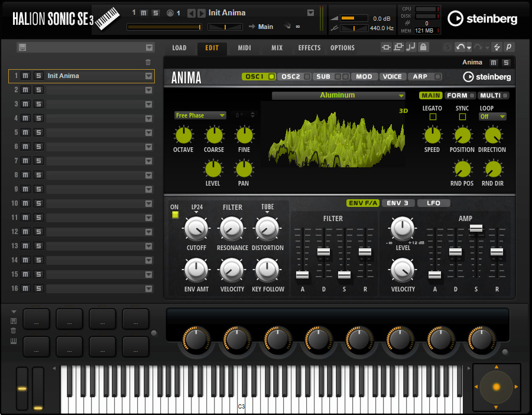
Task: Open the multi-program preset dropdown above rack
Action: (150, 47)
